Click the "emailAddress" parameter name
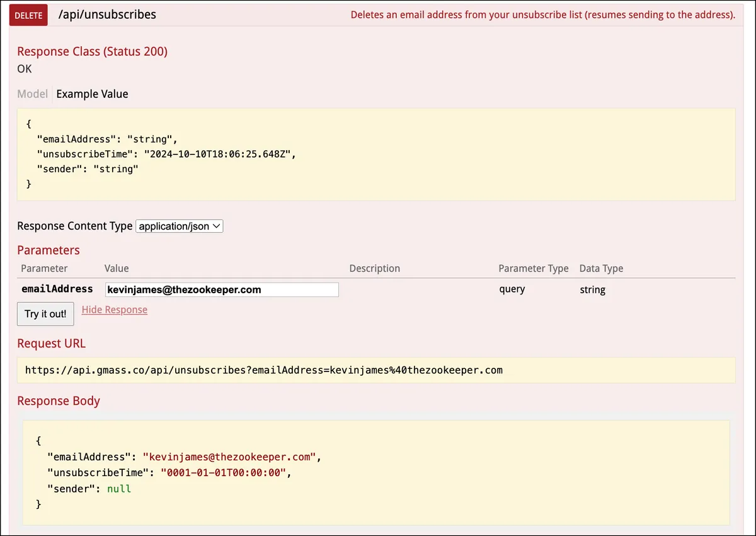 (x=57, y=289)
